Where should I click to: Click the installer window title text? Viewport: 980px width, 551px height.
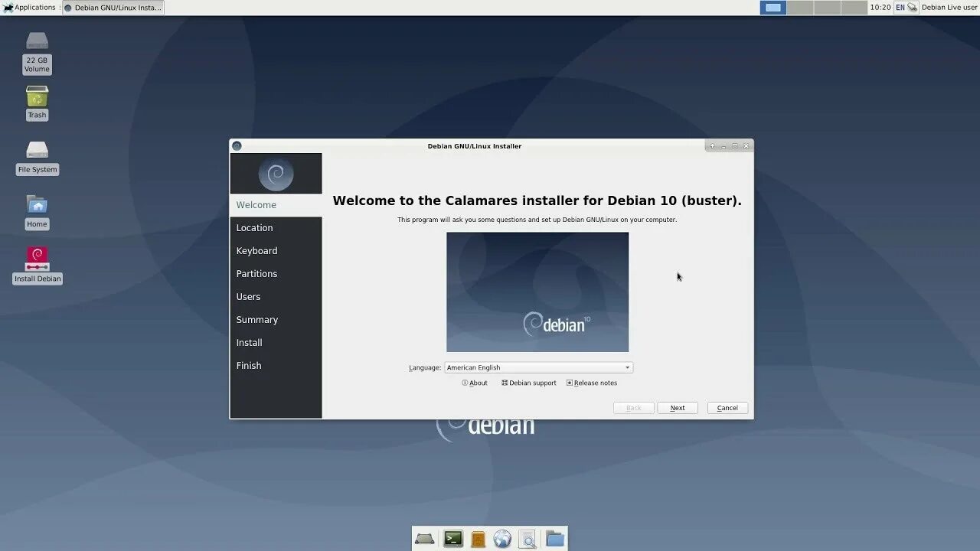click(475, 146)
